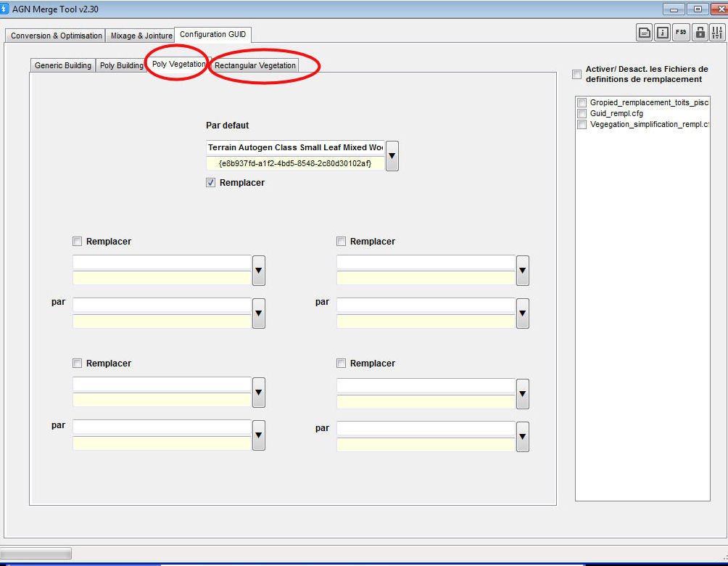Viewport: 728px width, 566px height.
Task: Click the AGN Merge Tool title bar icon
Action: [x=6, y=9]
